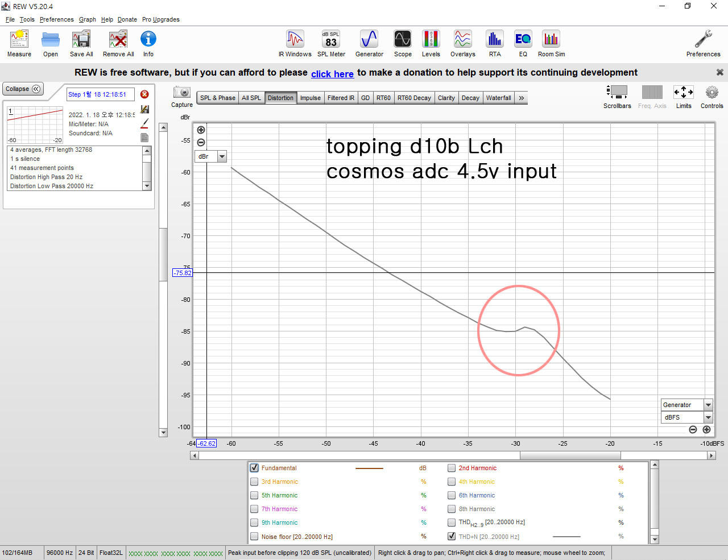Screen dimensions: 728x560
Task: Open Pro Upgrades menu
Action: pos(160,19)
